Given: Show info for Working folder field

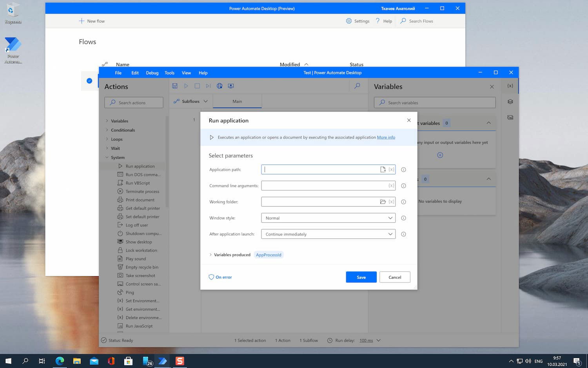Looking at the screenshot, I should pos(403,202).
